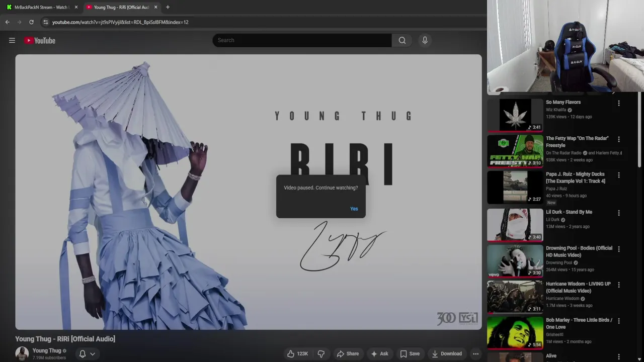The image size is (644, 362).
Task: Toggle the notification bell for Young Thug
Action: (x=83, y=354)
